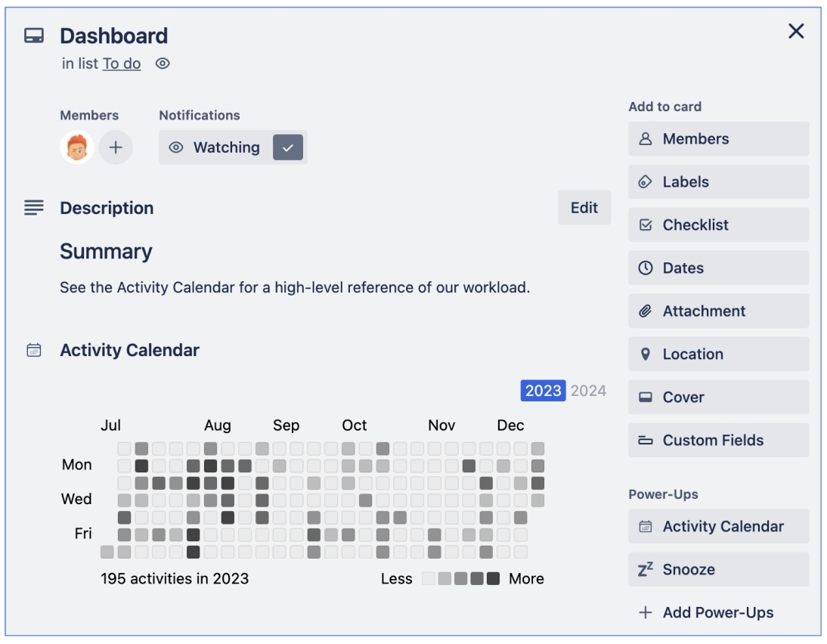Open the Custom Fields option
This screenshot has width=827, height=644.
click(x=718, y=441)
